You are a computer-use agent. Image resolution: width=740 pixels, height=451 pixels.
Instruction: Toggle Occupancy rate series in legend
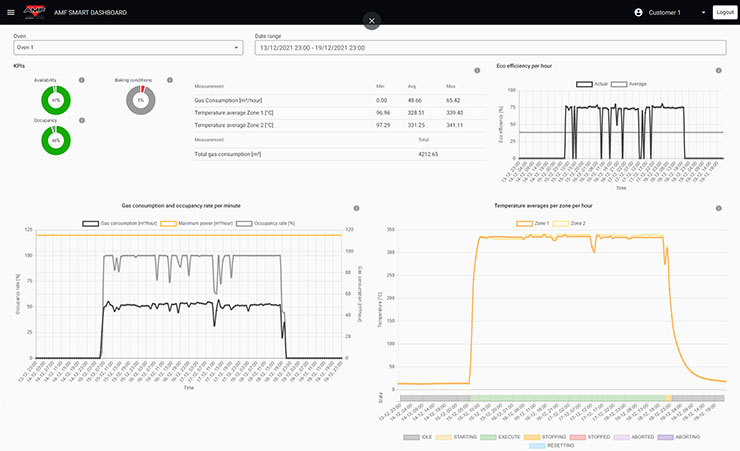266,223
